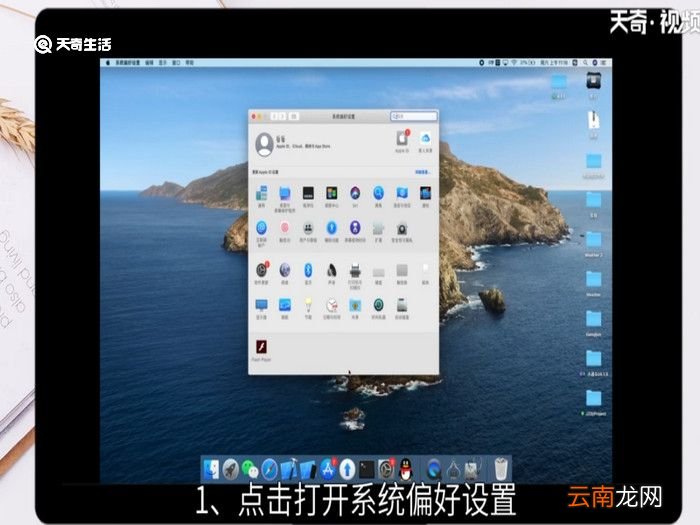The image size is (700, 525).
Task: Open the Internet Accounts pane
Action: click(262, 228)
